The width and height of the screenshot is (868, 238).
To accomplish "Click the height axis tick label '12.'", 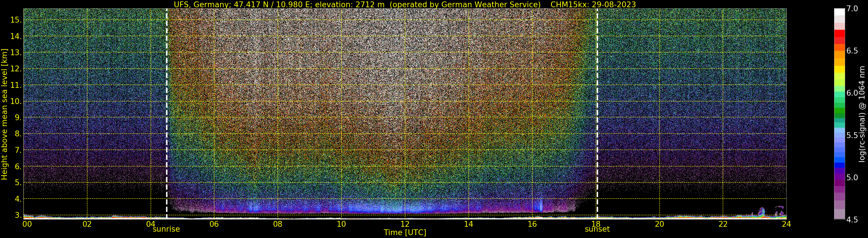I will 16,69.
